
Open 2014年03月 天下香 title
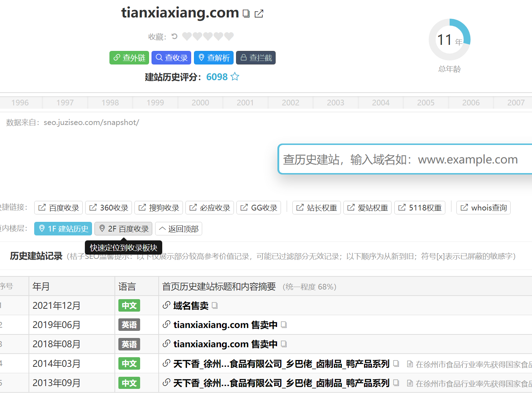click(x=281, y=364)
